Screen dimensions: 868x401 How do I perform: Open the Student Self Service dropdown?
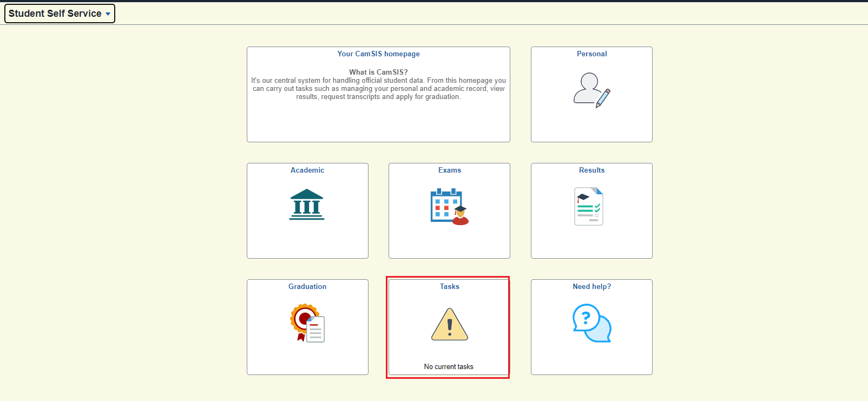coord(60,14)
